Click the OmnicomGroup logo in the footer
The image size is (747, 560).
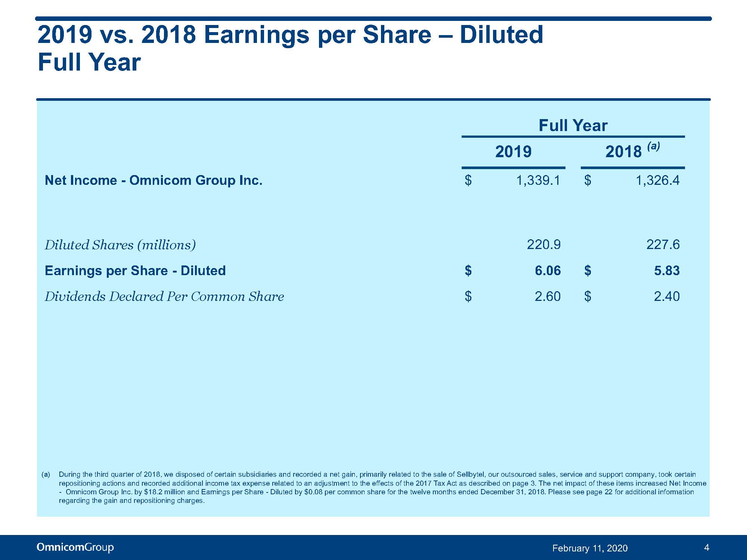click(75, 547)
